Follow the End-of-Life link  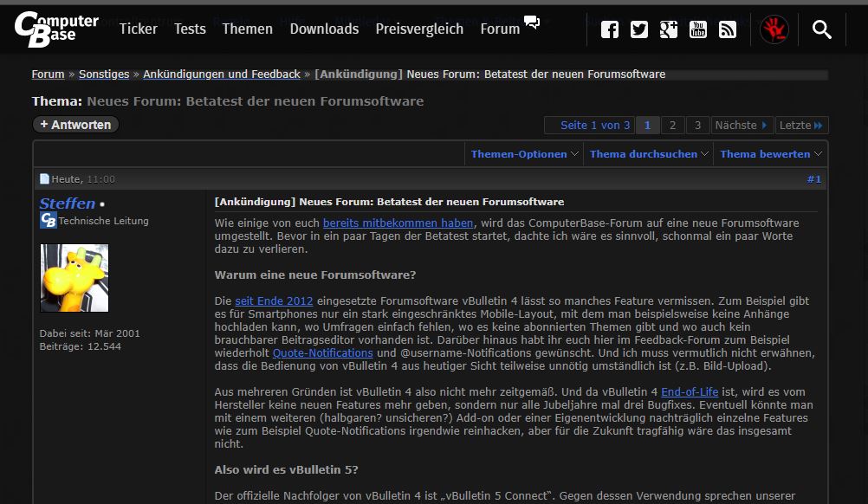click(x=690, y=391)
